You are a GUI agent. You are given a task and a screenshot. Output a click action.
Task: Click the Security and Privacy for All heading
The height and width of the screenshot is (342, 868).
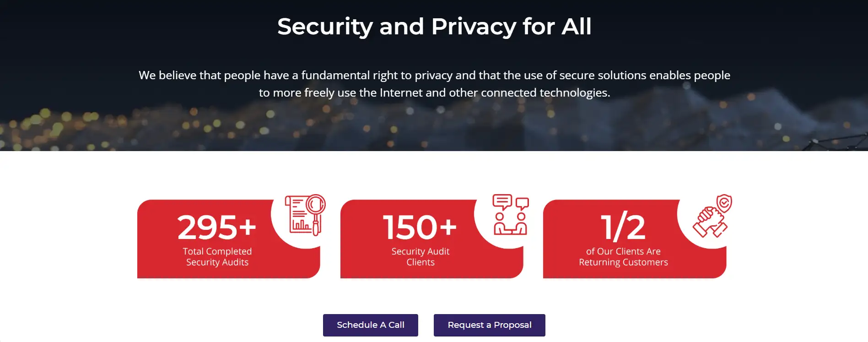pyautogui.click(x=434, y=27)
